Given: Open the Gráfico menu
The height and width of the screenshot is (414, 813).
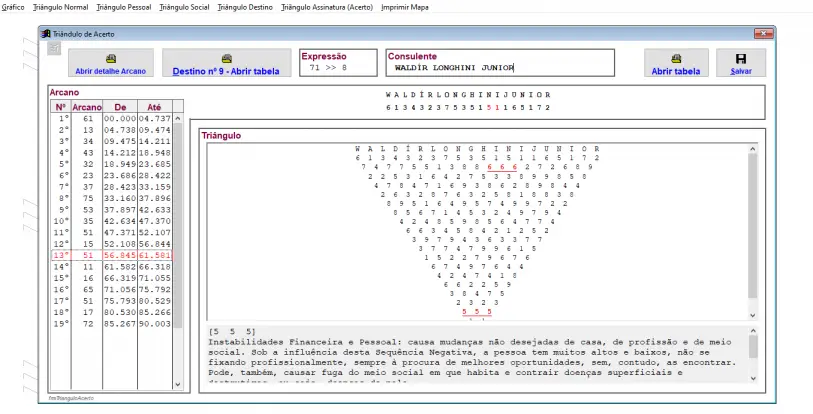Looking at the screenshot, I should coord(13,7).
